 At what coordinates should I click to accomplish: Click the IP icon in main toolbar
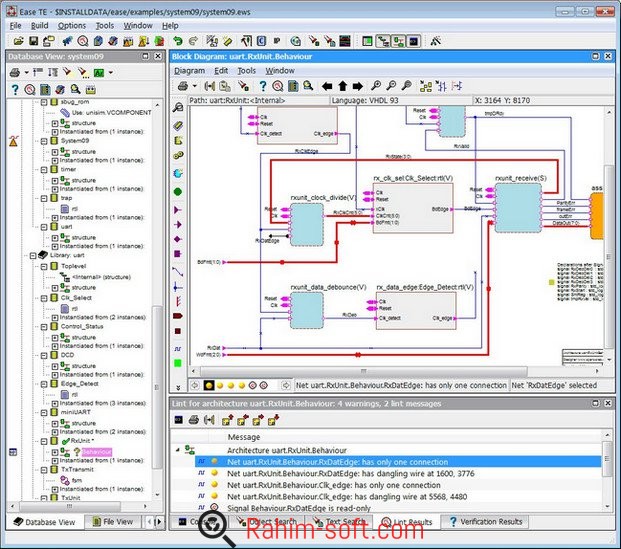(277, 41)
